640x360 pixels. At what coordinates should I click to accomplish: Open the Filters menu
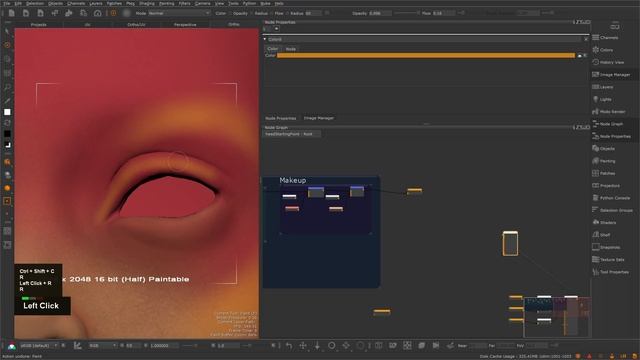(x=184, y=3)
